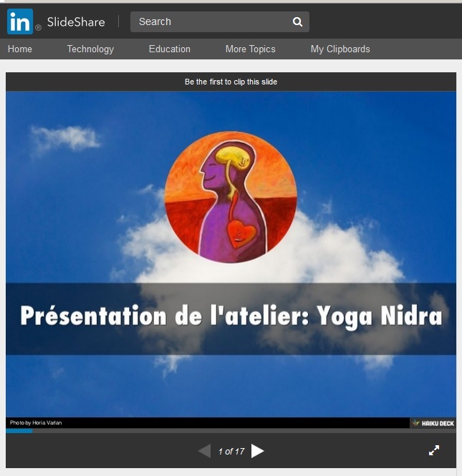Screen dimensions: 462x476
Task: Click the Haiku Deck logo
Action: click(433, 423)
